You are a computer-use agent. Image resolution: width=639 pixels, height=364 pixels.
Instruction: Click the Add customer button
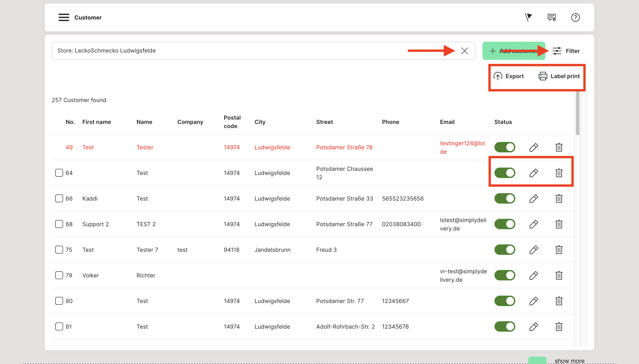point(511,51)
